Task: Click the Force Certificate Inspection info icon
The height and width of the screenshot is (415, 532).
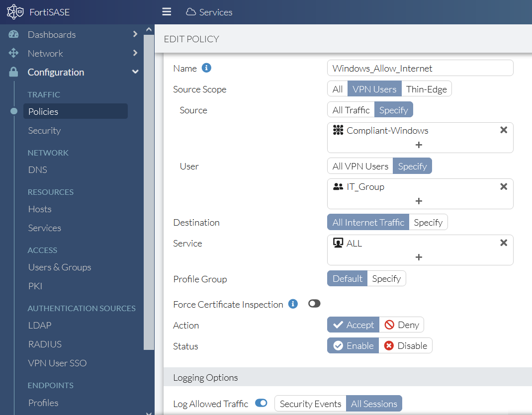Action: [x=293, y=304]
